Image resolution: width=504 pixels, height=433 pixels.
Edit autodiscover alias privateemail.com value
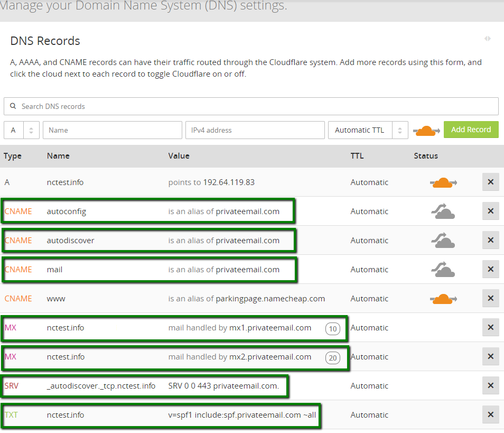(x=223, y=241)
